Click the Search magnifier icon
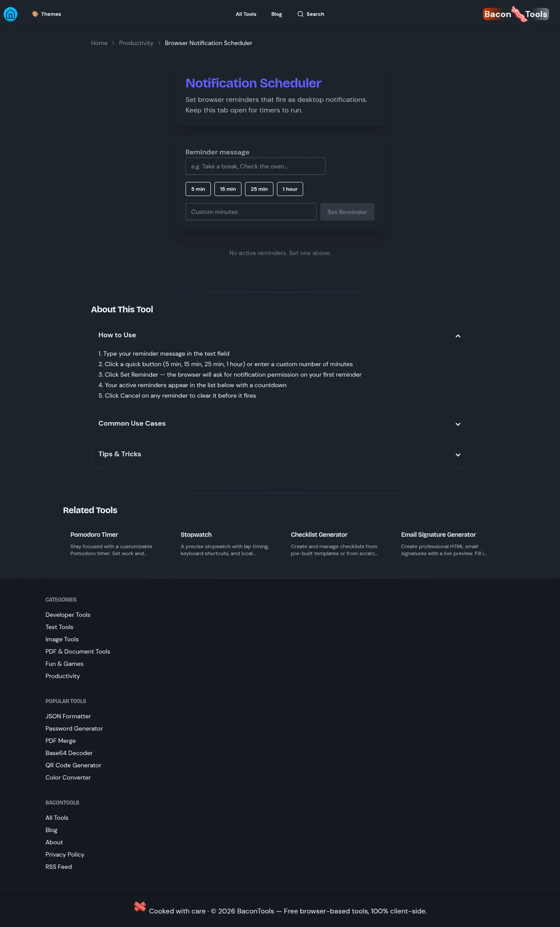 (x=300, y=14)
